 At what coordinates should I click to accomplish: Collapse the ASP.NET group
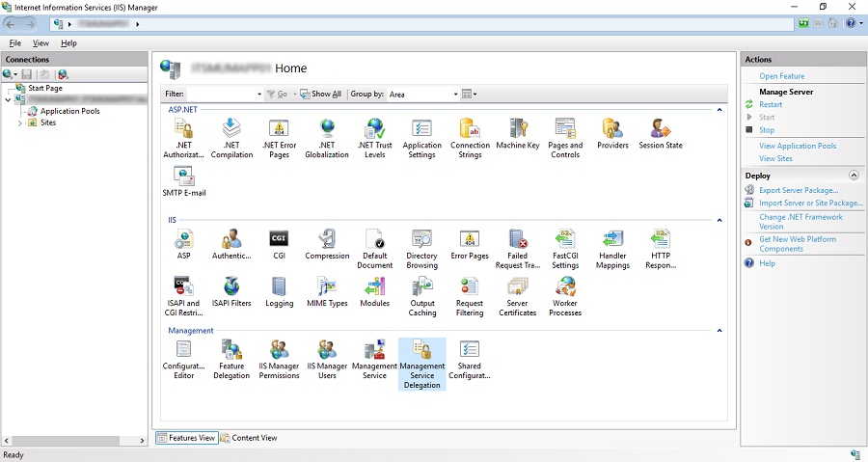click(719, 110)
